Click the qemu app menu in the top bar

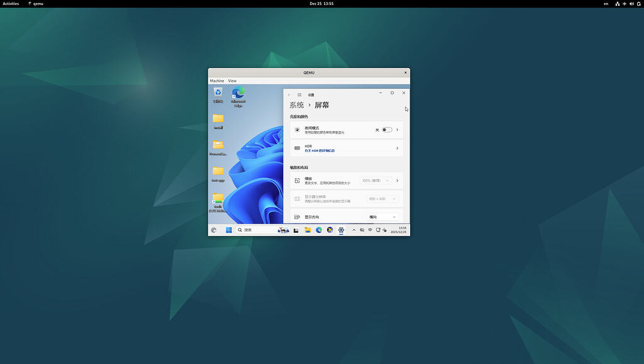36,4
